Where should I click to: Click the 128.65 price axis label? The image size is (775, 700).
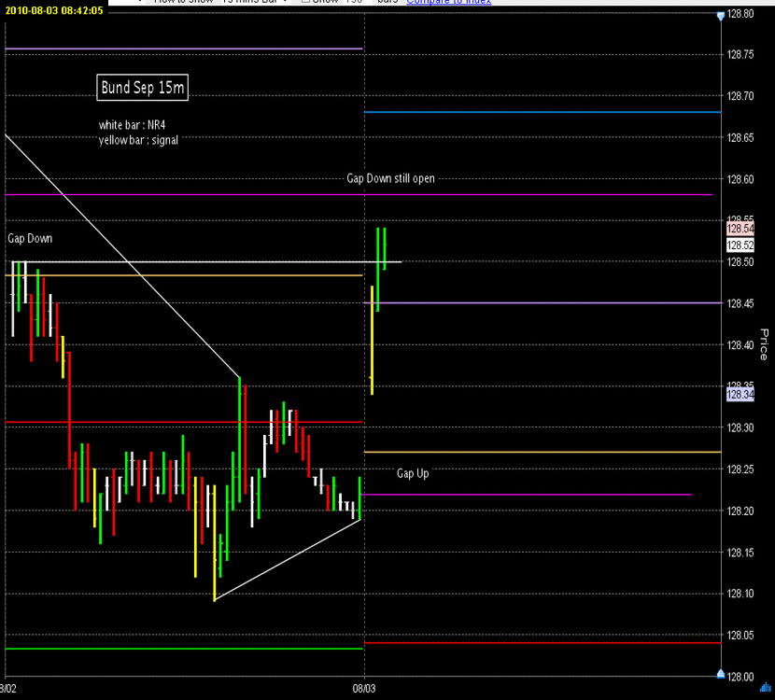[740, 137]
